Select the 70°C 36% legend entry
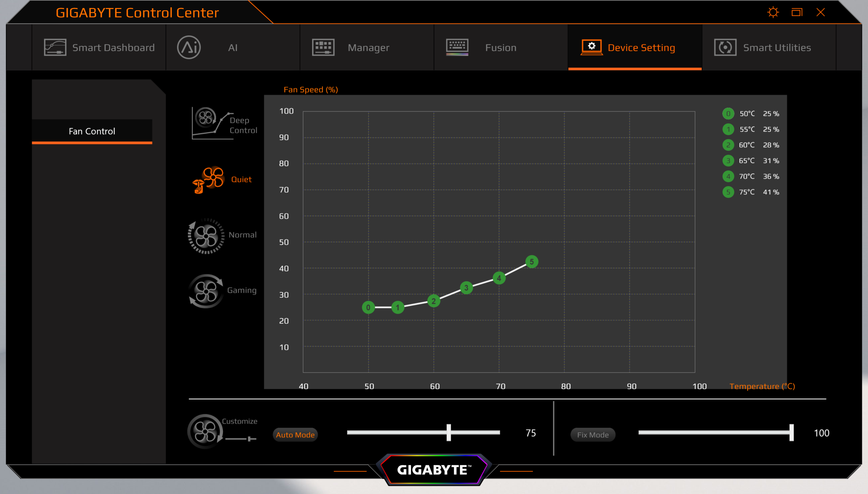Screen dimensions: 868x494 [x=751, y=177]
